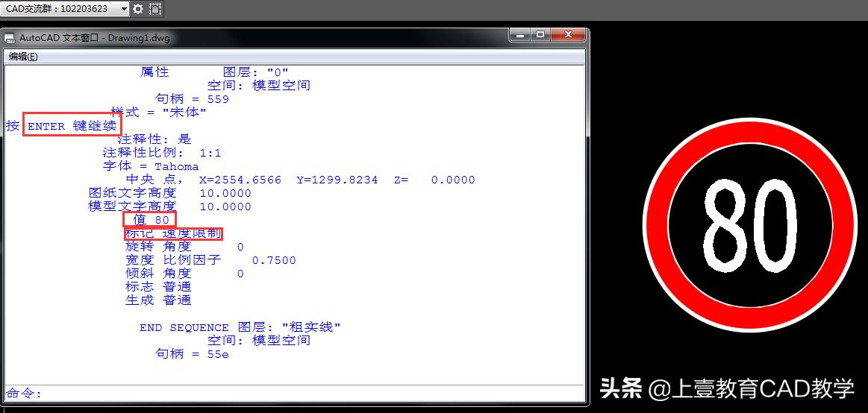868x413 pixels.
Task: Click the 旋转 角度 0 line
Action: pos(184,247)
